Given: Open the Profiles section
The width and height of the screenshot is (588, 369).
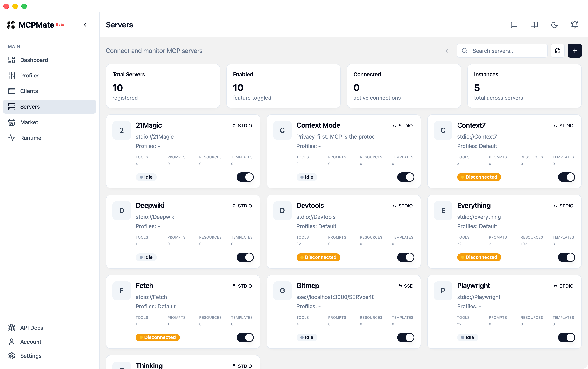Looking at the screenshot, I should pos(30,75).
